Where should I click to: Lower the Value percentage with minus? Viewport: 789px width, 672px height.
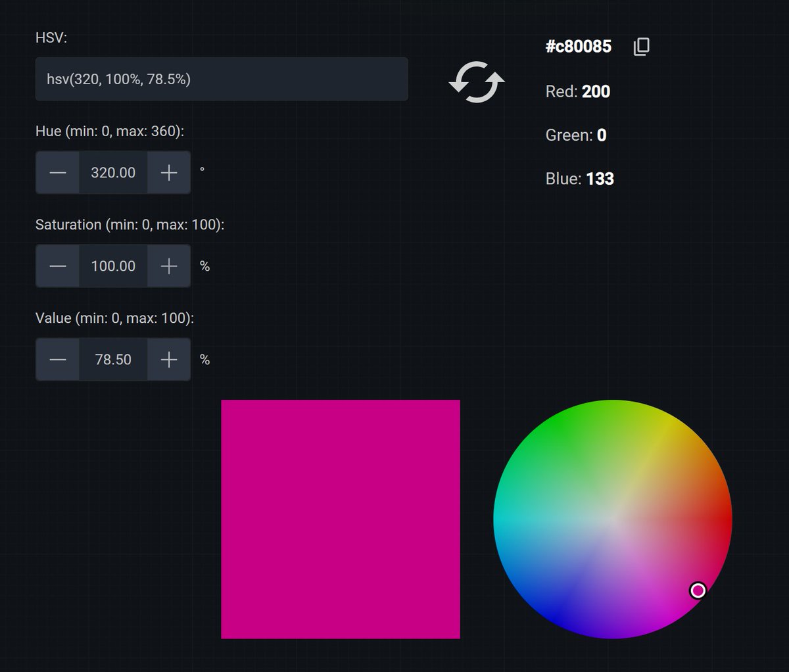(58, 359)
